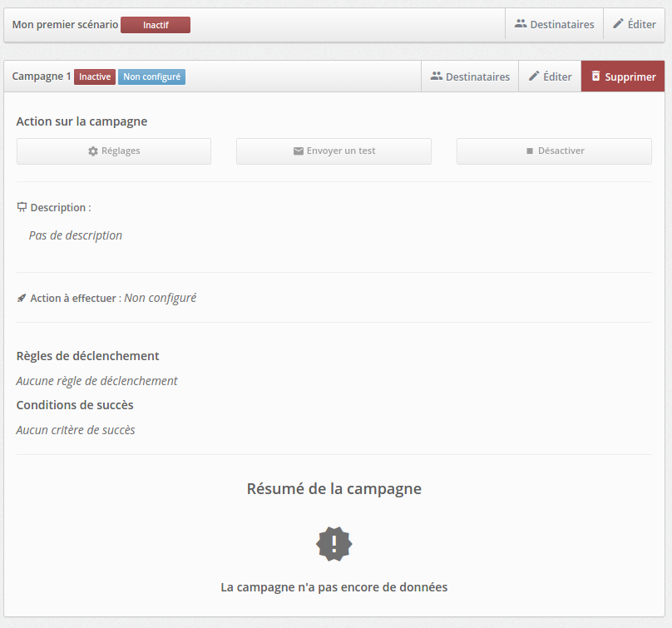Viewport: 672px width, 628px height.
Task: Click the italic Non configuré action value
Action: [x=160, y=298]
